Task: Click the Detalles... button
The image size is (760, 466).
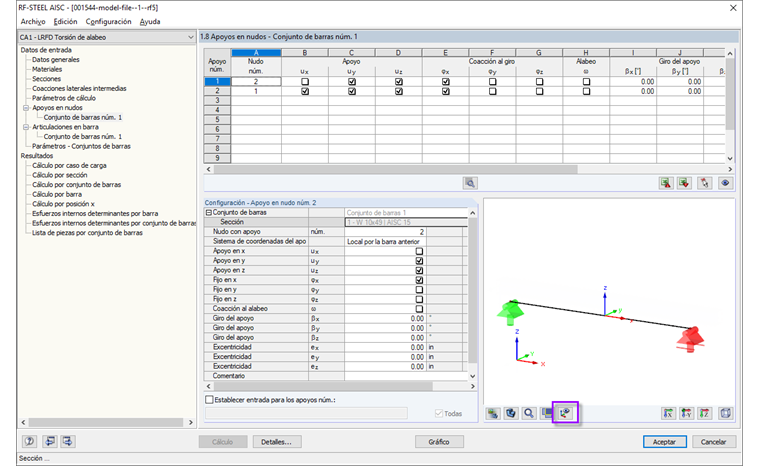Action: coord(277,442)
